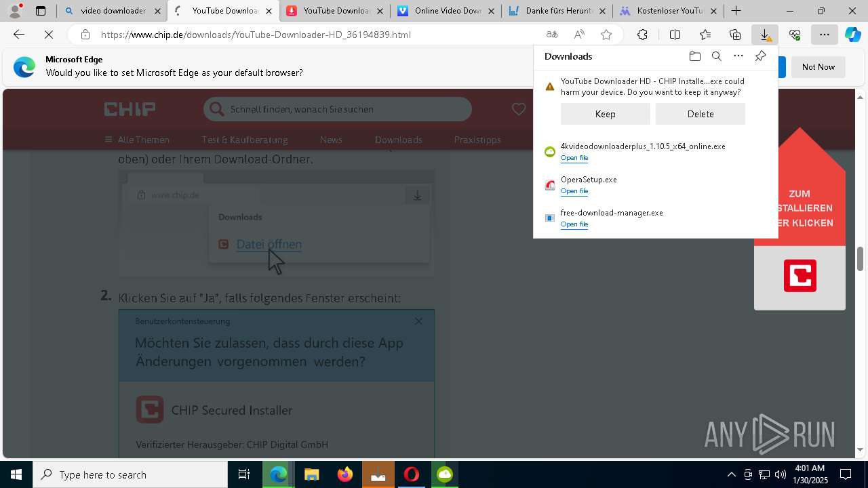
Task: Click the Windows Start button
Action: 16,474
